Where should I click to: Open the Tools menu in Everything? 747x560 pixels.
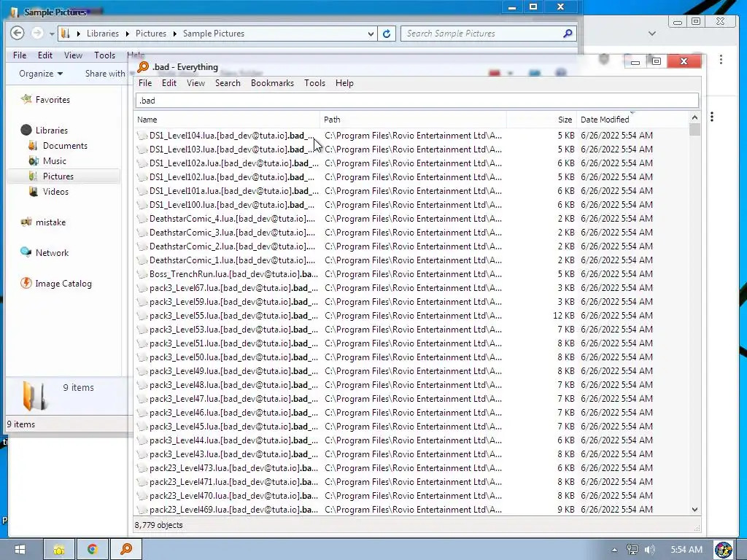click(315, 83)
